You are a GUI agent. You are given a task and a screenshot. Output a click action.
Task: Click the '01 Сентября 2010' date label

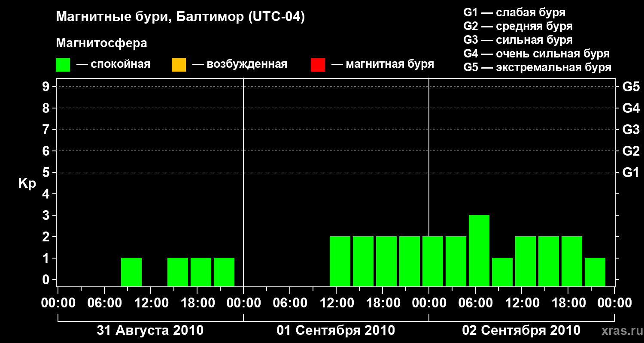[336, 331]
